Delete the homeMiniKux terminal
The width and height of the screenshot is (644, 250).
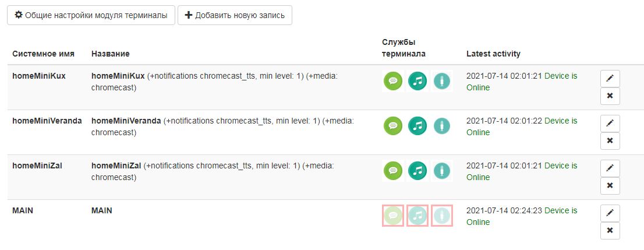pos(610,96)
